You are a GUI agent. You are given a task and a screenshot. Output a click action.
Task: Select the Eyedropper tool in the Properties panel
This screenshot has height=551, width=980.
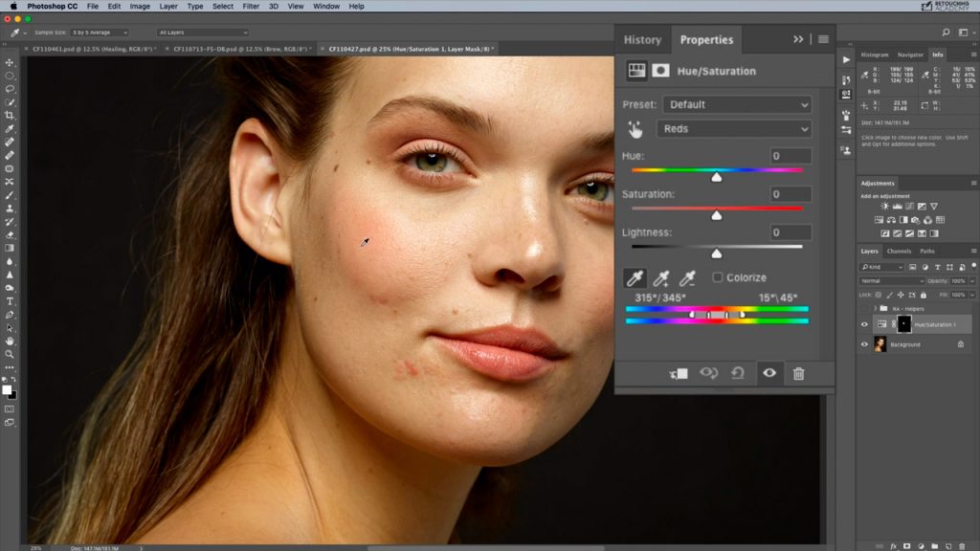click(x=635, y=276)
